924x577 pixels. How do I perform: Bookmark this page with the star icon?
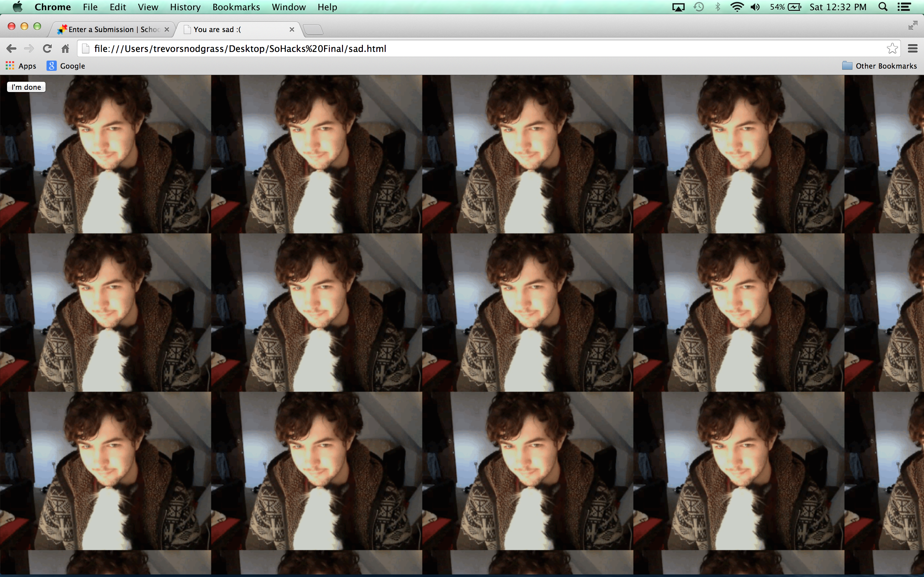click(x=892, y=48)
